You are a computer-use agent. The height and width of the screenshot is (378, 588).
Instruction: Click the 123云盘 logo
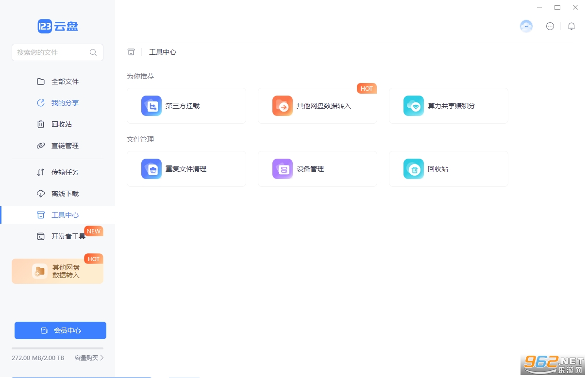tap(58, 26)
